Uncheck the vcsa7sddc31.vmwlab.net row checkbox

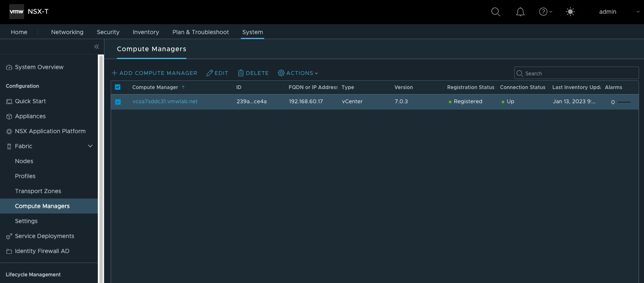118,102
